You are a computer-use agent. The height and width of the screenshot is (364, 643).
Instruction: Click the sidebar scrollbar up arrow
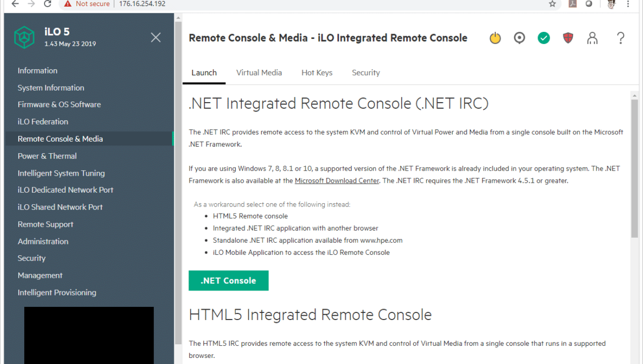pos(178,18)
